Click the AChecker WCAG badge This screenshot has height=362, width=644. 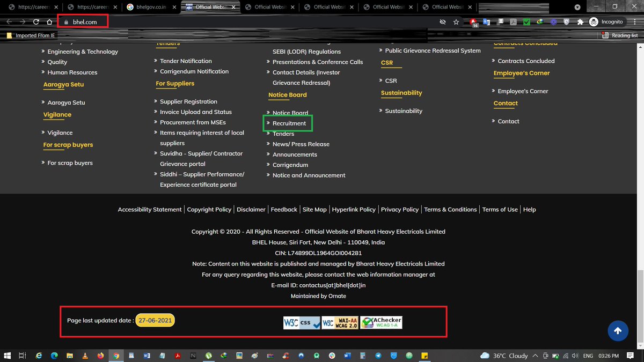[381, 323]
